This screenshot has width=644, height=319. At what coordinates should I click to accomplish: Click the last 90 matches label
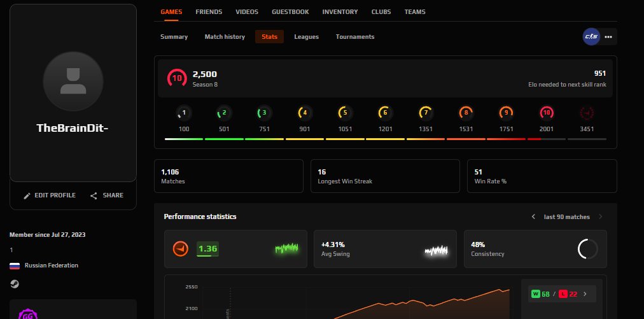pos(567,216)
